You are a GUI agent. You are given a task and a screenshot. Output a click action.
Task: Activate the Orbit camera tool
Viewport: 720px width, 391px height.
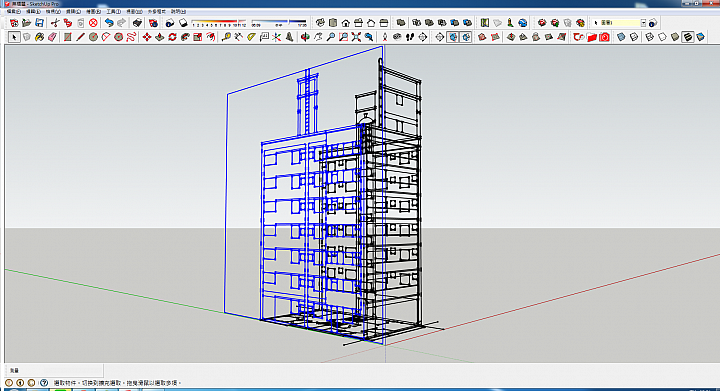point(305,37)
